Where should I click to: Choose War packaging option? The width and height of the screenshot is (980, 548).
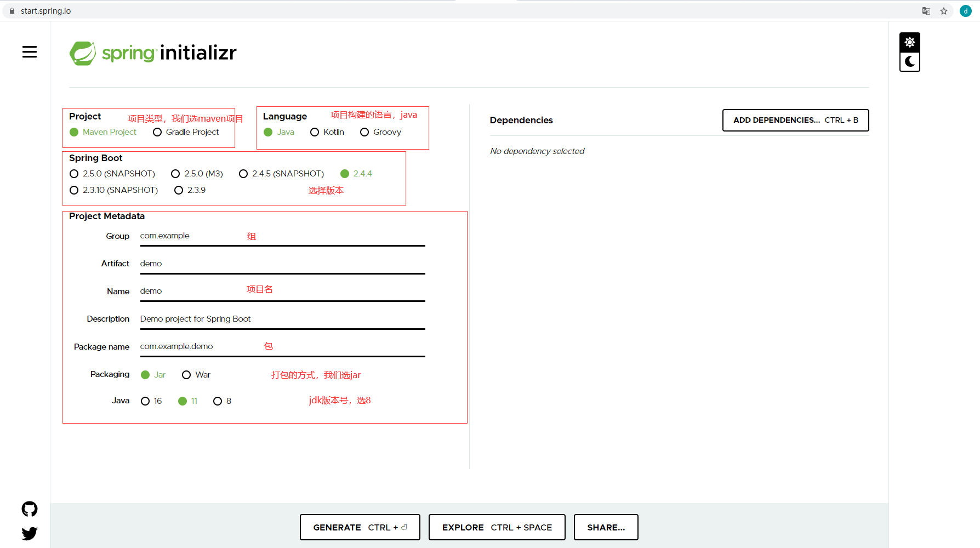pos(196,375)
